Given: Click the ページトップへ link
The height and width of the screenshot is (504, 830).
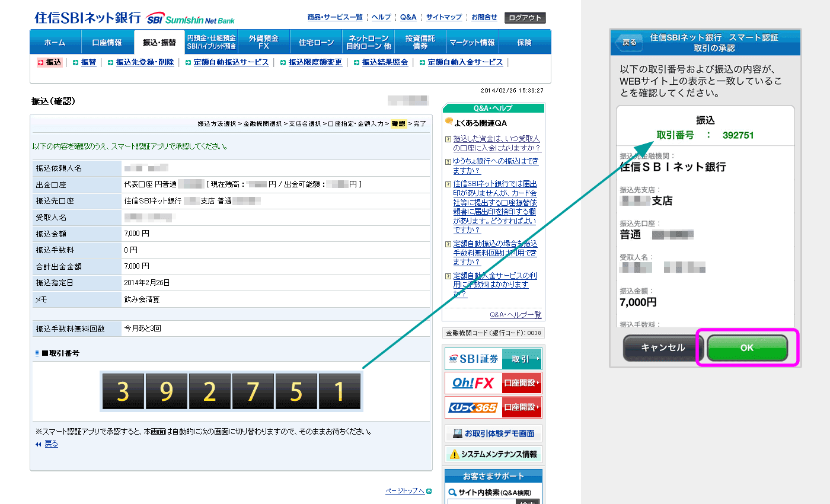Looking at the screenshot, I should click(405, 491).
